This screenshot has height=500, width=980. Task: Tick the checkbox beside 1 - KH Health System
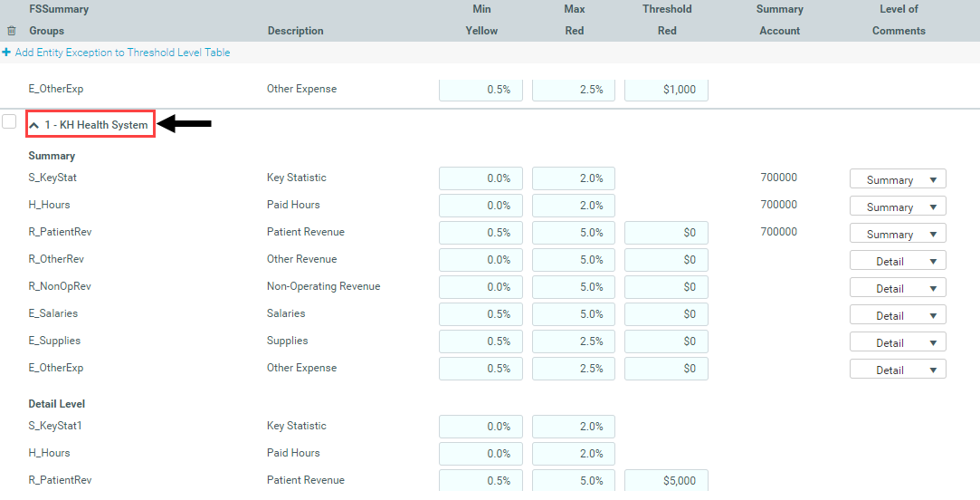pyautogui.click(x=9, y=122)
